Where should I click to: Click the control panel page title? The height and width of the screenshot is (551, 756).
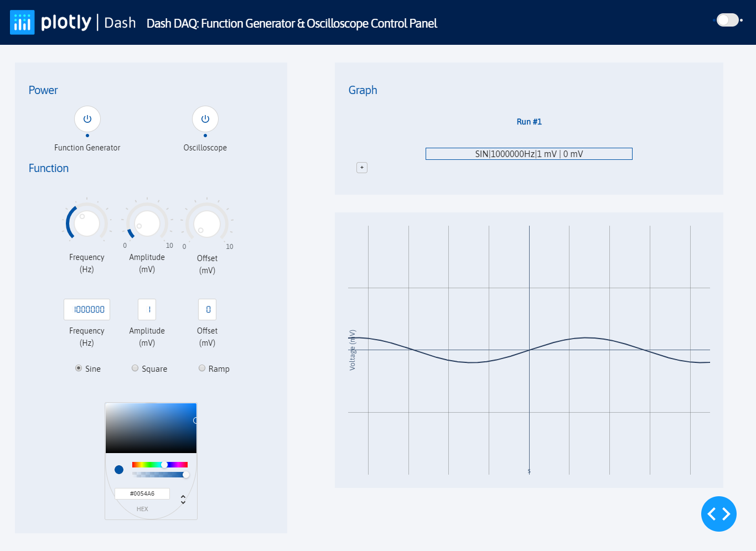pyautogui.click(x=292, y=23)
